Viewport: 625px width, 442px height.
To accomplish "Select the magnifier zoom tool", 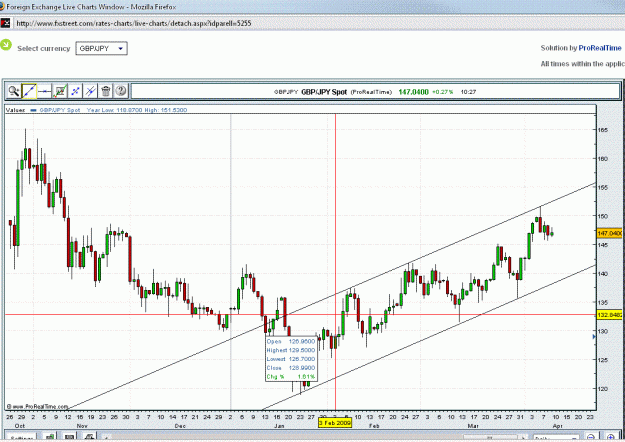I will [14, 91].
